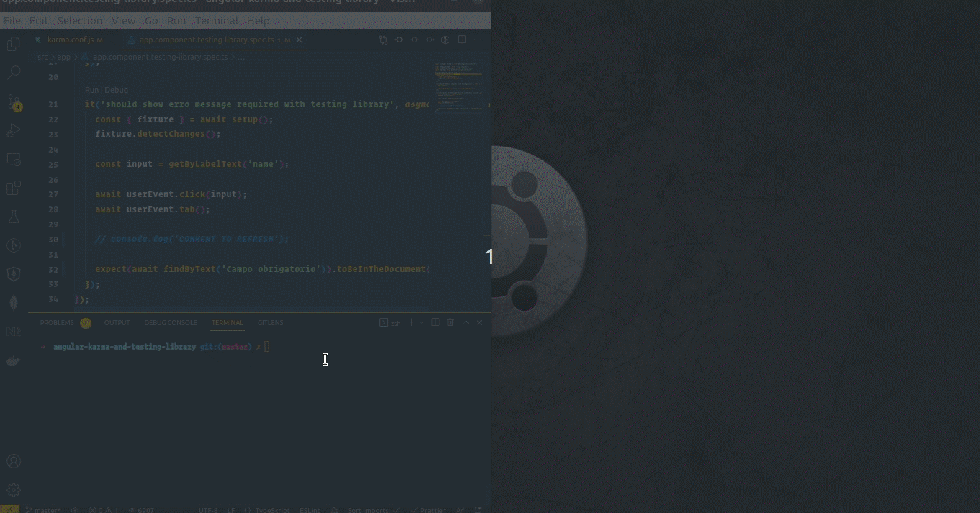Open the Manage gear icon
The image size is (980, 513).
pyautogui.click(x=14, y=490)
